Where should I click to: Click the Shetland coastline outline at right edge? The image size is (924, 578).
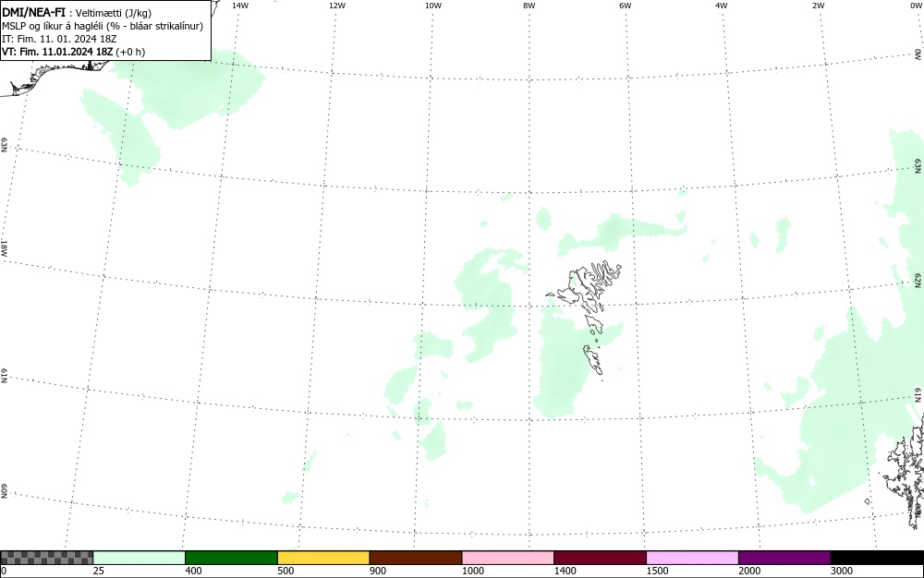pyautogui.click(x=904, y=471)
